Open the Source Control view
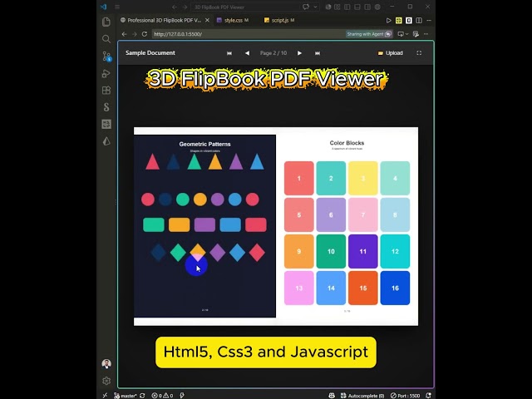 [106, 57]
